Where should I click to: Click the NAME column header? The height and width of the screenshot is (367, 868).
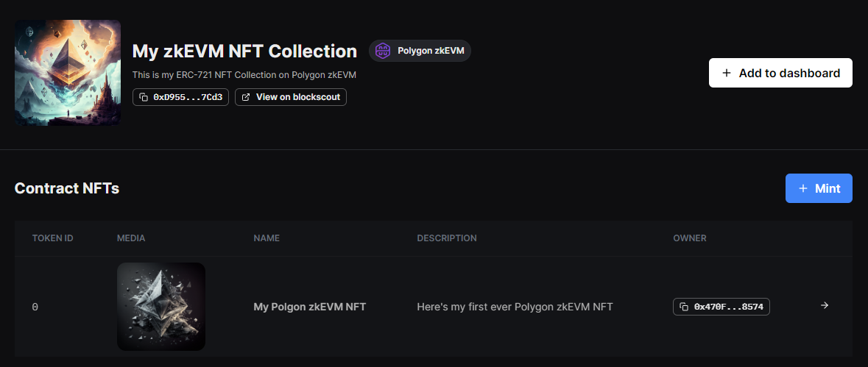click(267, 238)
